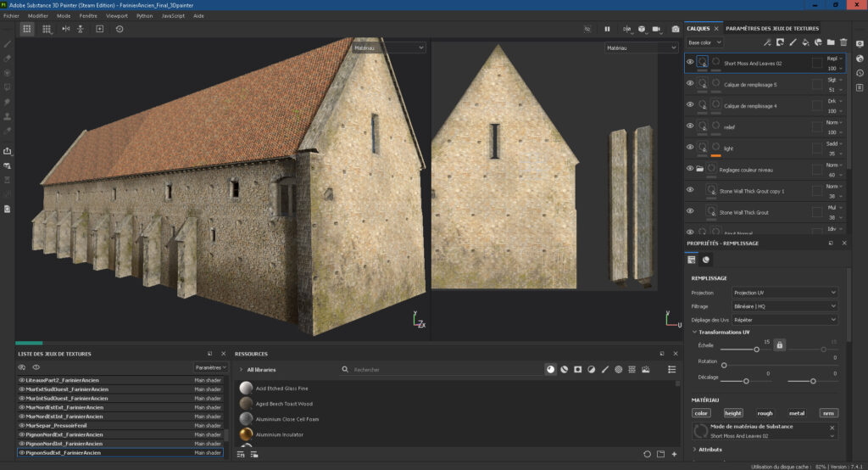Toggle the color channel button
The height and width of the screenshot is (470, 868).
[701, 413]
